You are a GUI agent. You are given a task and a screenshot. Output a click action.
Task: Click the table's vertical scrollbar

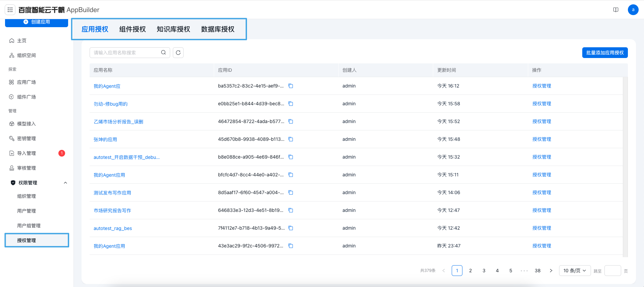[x=625, y=167]
